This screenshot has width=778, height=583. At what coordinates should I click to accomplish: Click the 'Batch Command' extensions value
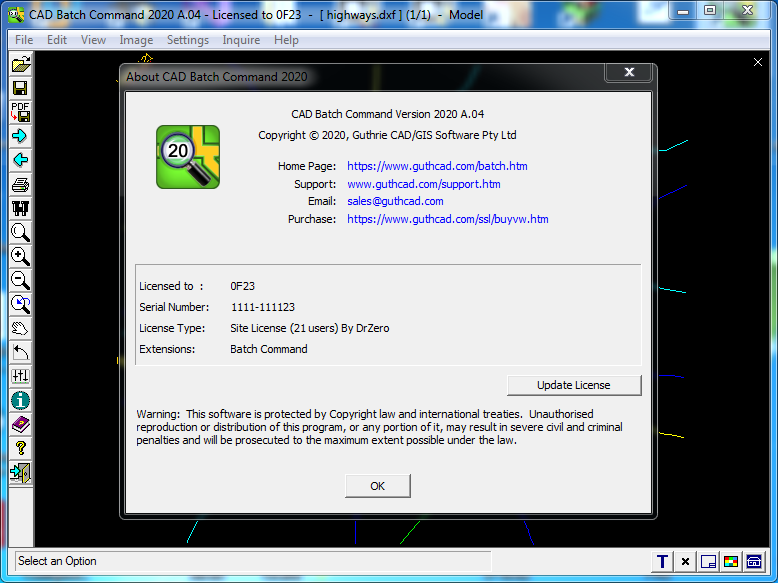[268, 349]
